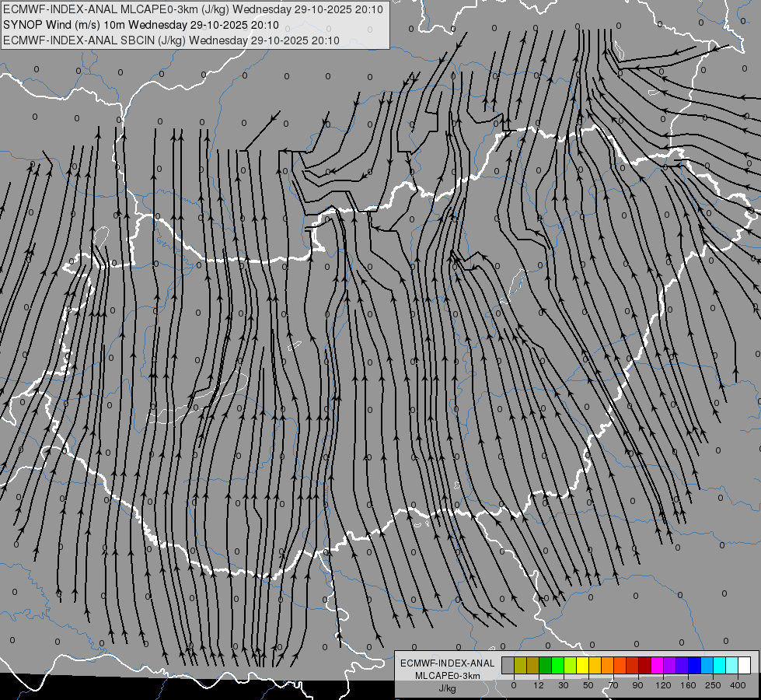Click the sky-blue swatch left of label 250
The height and width of the screenshot is (700, 761).
707,665
